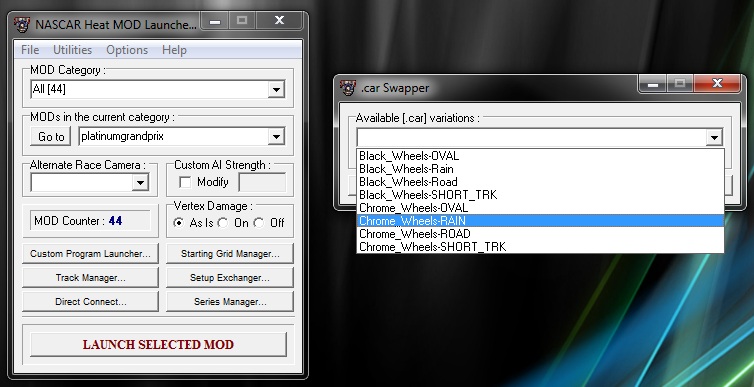Close the NASCAR Heat MOD Launcher window

[279, 21]
